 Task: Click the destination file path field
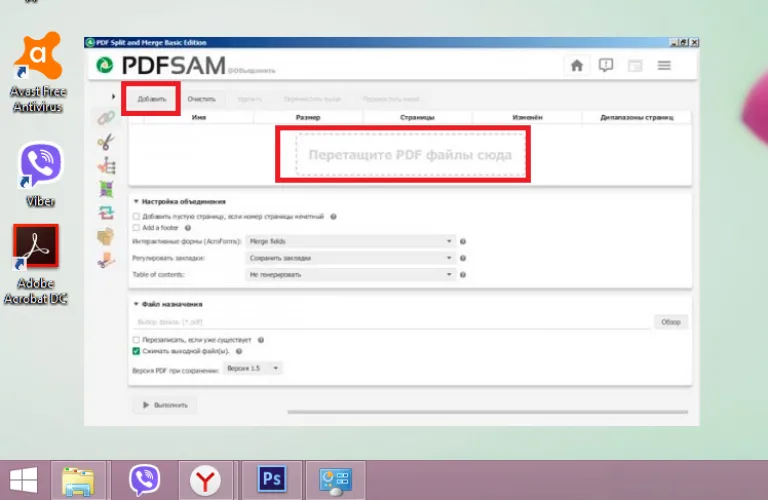[x=392, y=322]
